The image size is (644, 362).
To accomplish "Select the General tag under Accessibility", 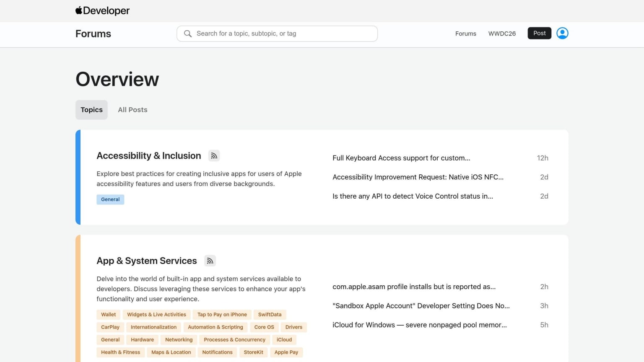I will click(x=110, y=199).
